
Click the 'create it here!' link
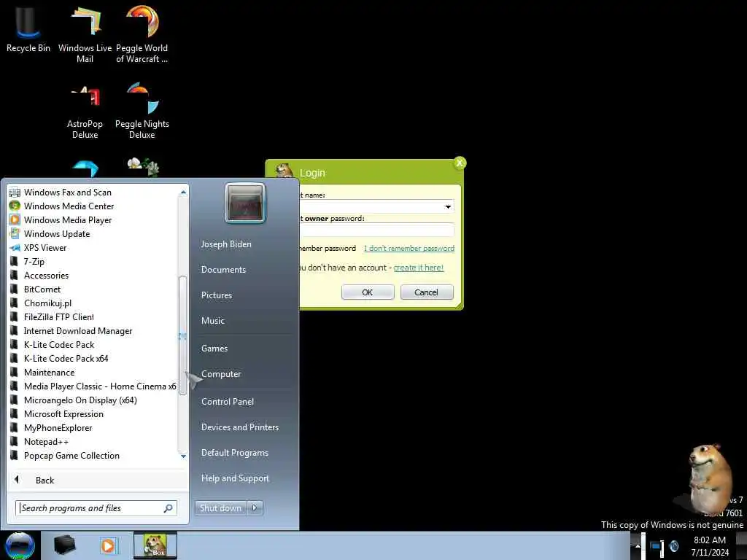point(418,268)
